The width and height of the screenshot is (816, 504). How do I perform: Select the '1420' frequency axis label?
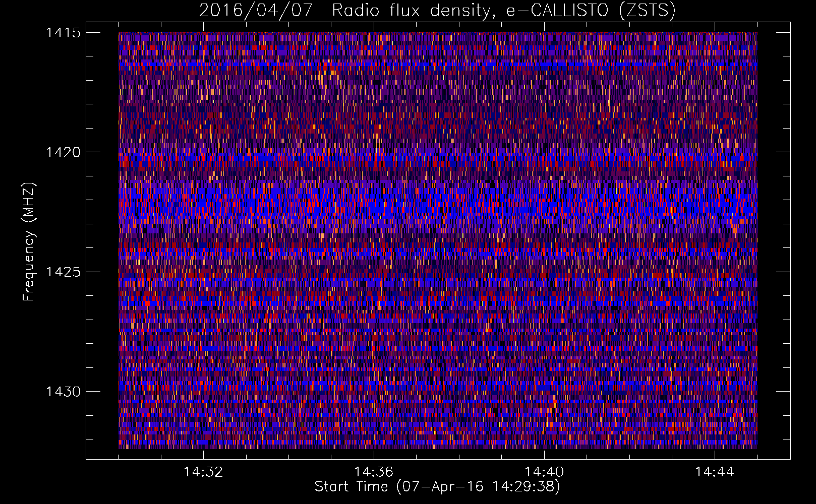click(x=63, y=152)
